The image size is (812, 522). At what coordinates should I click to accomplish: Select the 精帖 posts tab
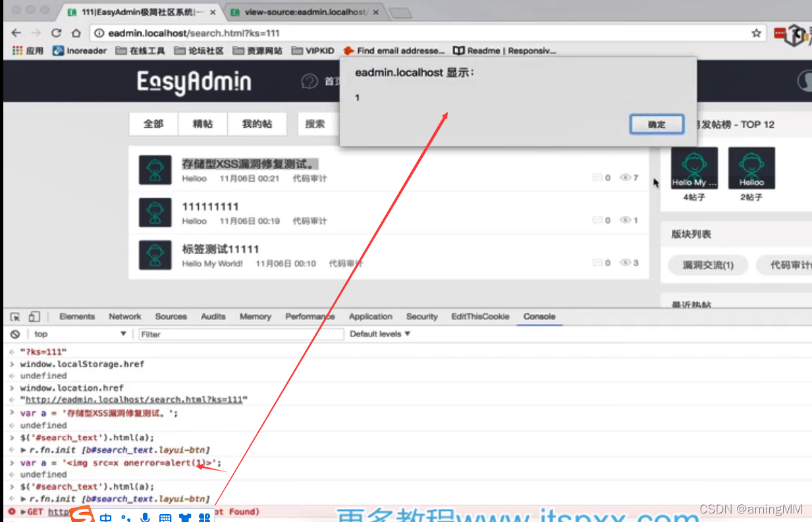(x=203, y=124)
